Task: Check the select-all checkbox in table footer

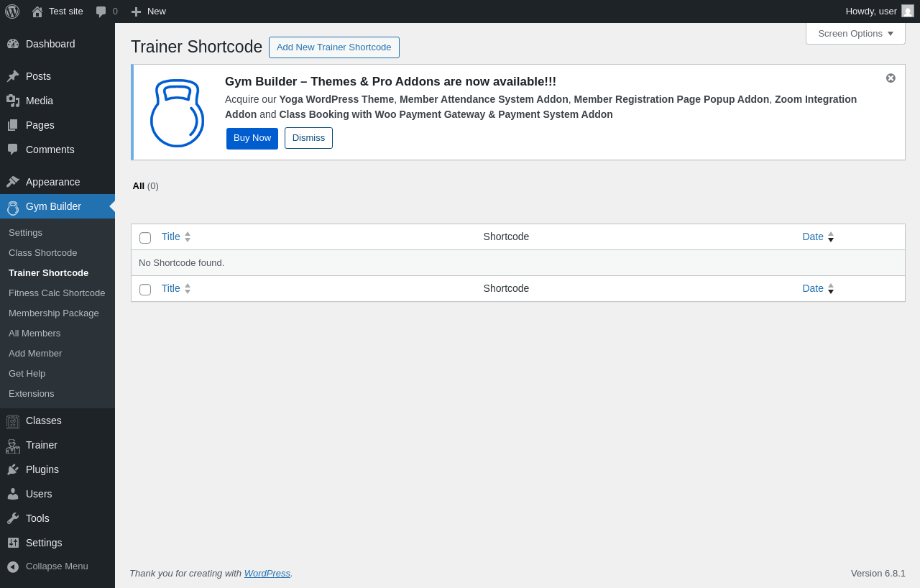Action: tap(145, 290)
